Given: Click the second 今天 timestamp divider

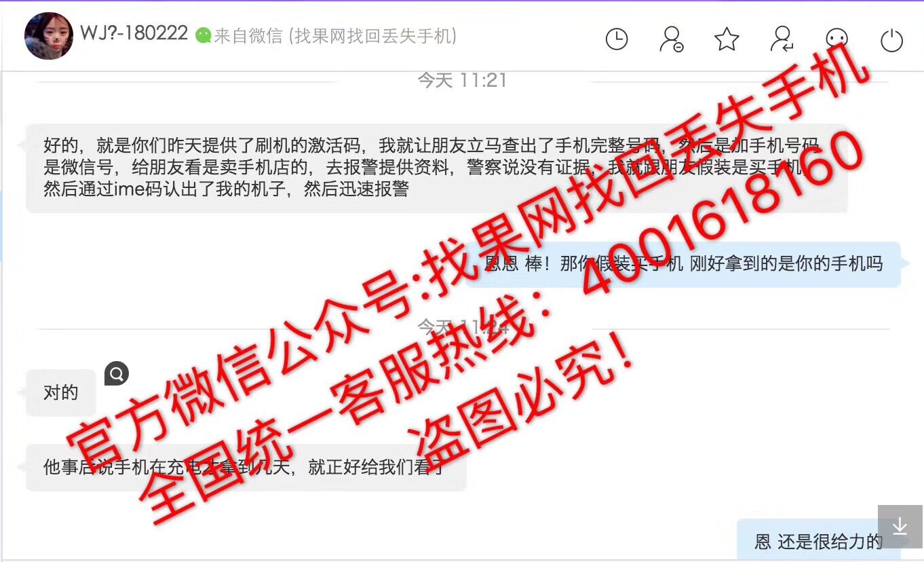Looking at the screenshot, I should [x=462, y=328].
